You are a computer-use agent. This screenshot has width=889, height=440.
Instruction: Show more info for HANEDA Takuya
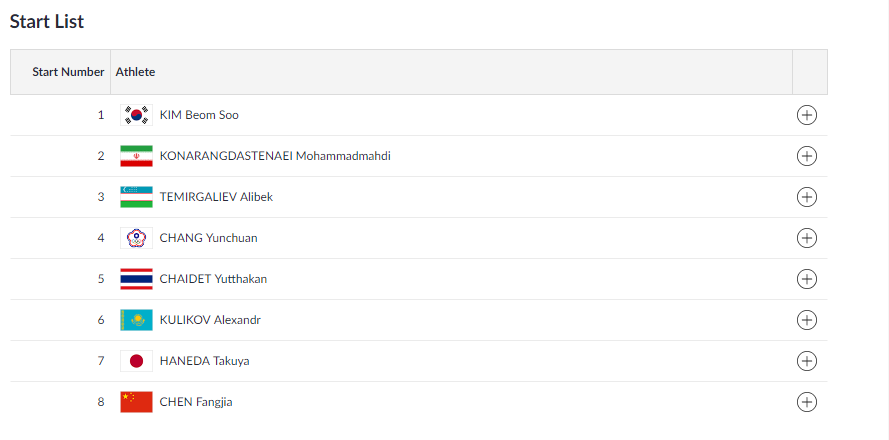pos(806,361)
